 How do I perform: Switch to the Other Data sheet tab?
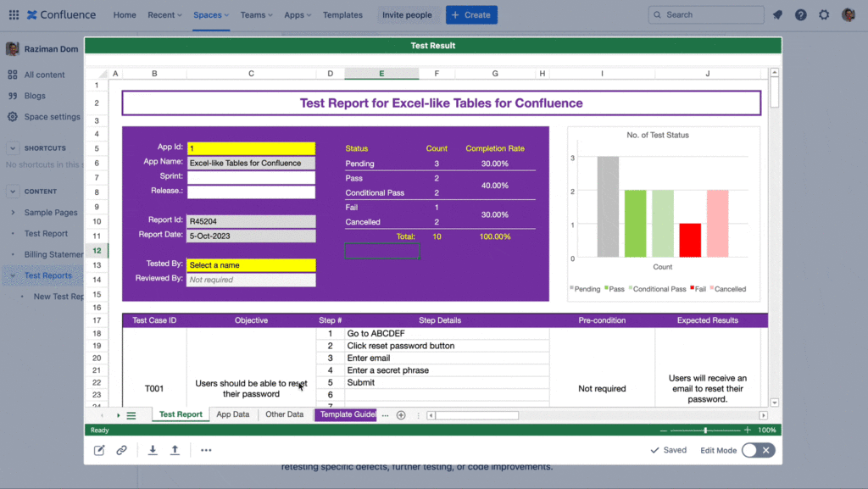pos(284,414)
